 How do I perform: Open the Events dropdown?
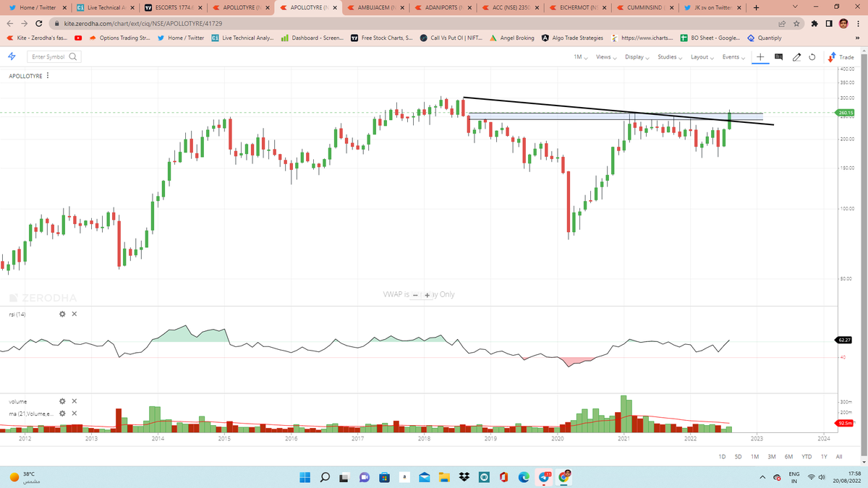733,56
